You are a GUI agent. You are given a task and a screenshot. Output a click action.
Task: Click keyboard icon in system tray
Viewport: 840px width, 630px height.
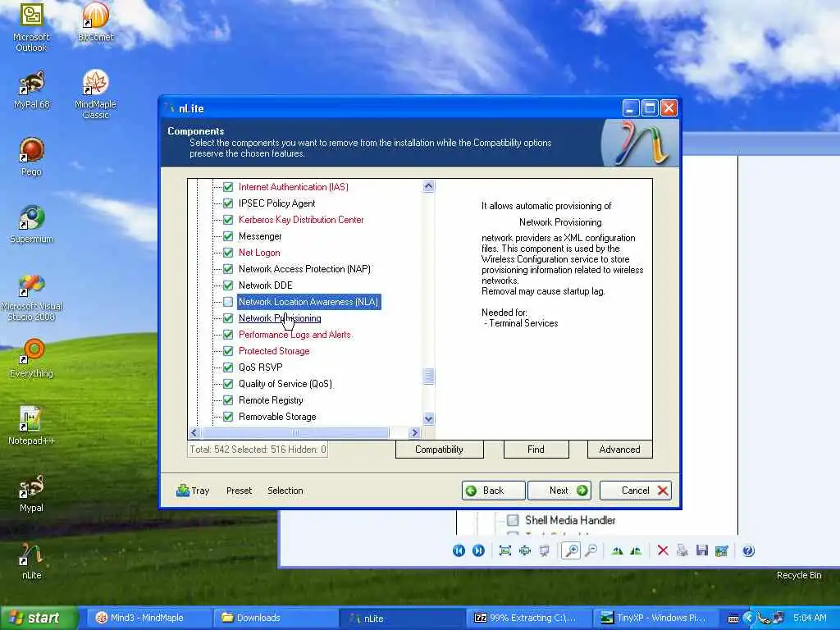(x=733, y=619)
